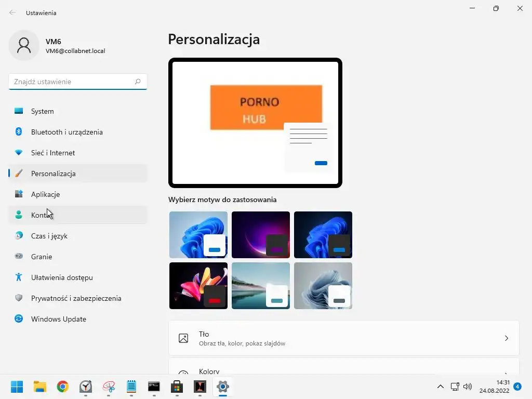Launch Google Chrome from the taskbar
Screen dimensions: 532x399
(x=63, y=387)
